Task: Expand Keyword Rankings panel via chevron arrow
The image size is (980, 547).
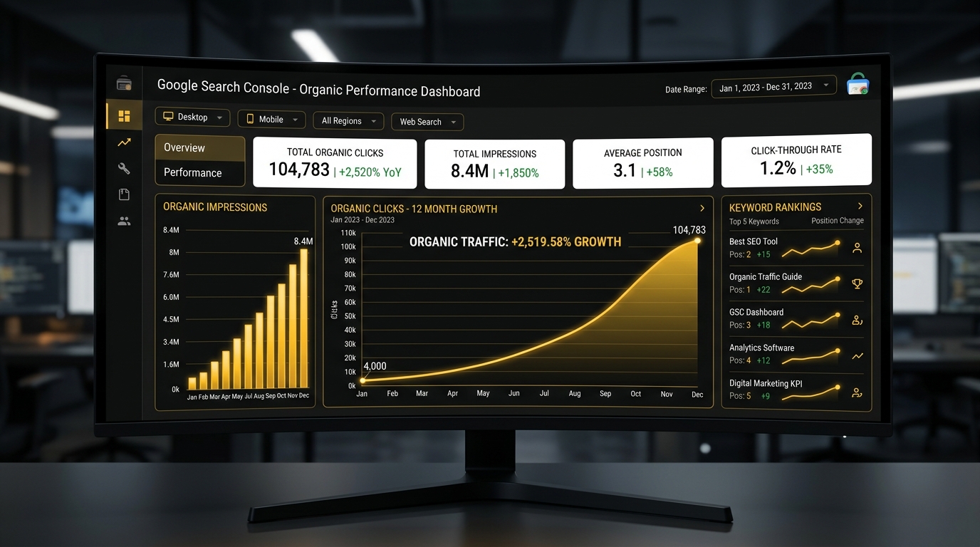Action: [x=860, y=206]
